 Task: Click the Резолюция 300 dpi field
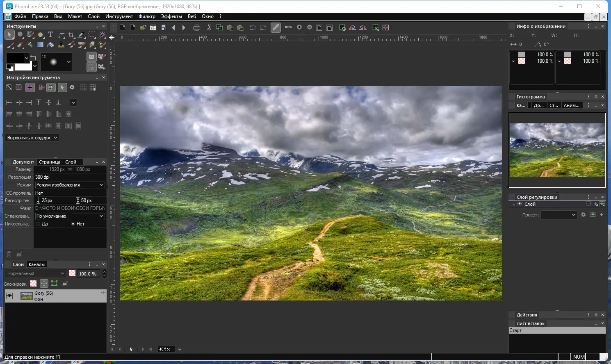(70, 177)
